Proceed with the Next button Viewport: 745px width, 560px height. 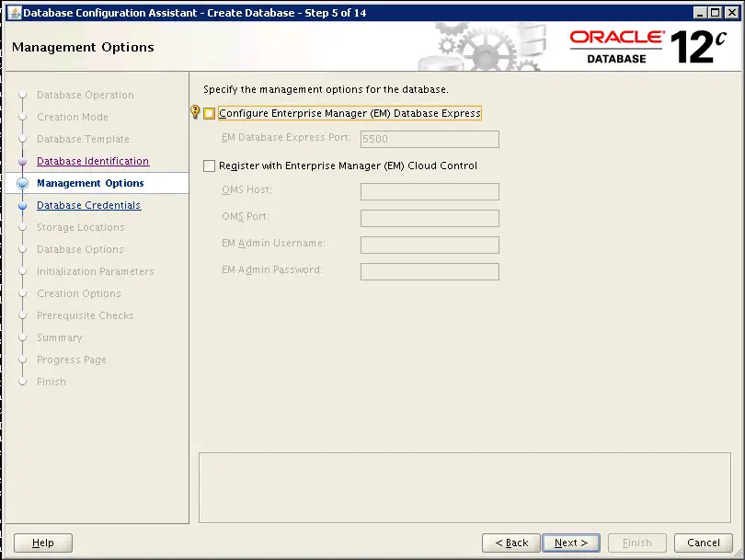coord(571,543)
